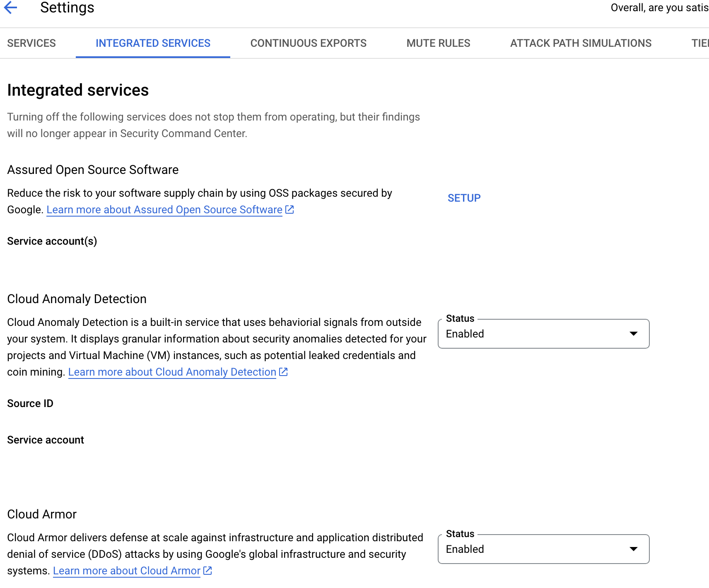Follow Learn more about Cloud Anomaly Detection link
Image resolution: width=709 pixels, height=588 pixels.
tap(172, 372)
